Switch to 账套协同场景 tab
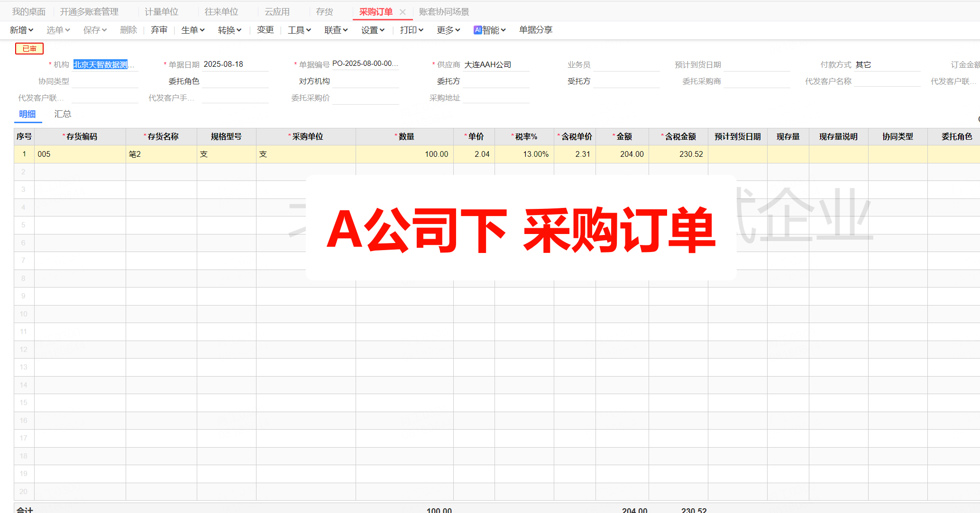Viewport: 980px width, 513px height. click(x=444, y=12)
